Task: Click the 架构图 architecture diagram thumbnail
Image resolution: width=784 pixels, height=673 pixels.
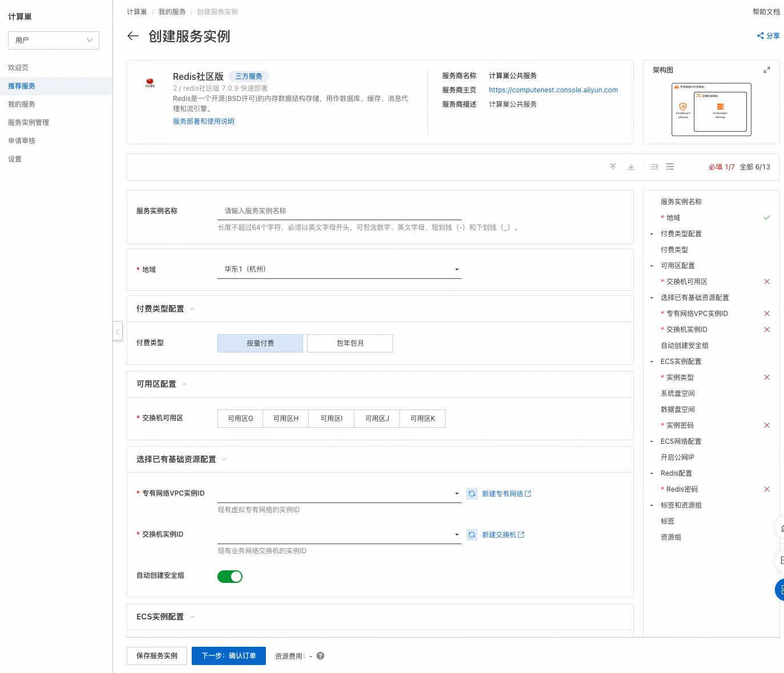Action: click(x=712, y=110)
